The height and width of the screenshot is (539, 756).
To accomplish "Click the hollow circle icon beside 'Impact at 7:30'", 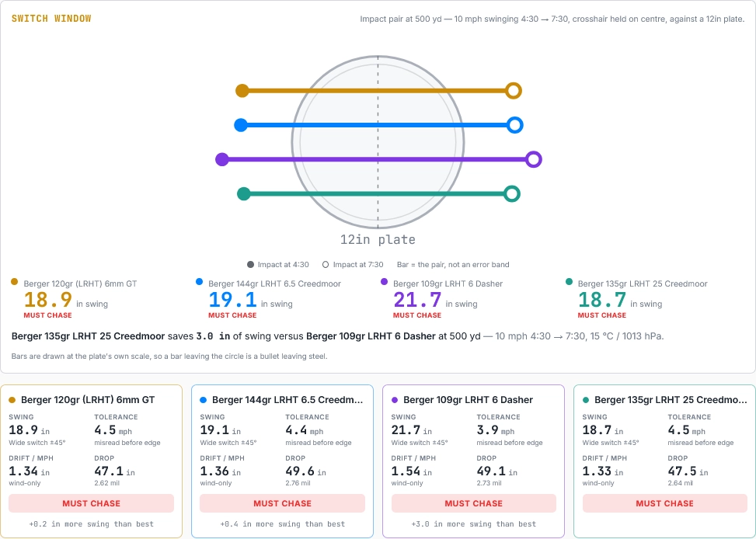I will (326, 265).
